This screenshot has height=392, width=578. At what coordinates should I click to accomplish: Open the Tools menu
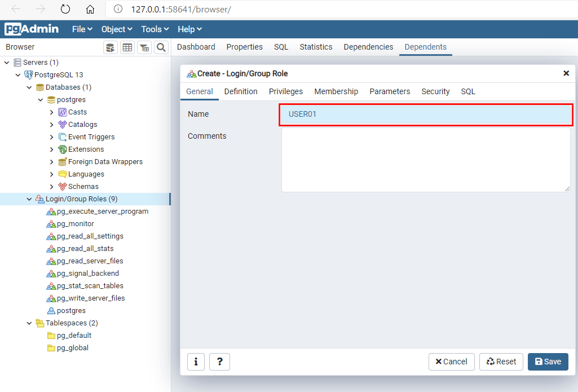(155, 29)
